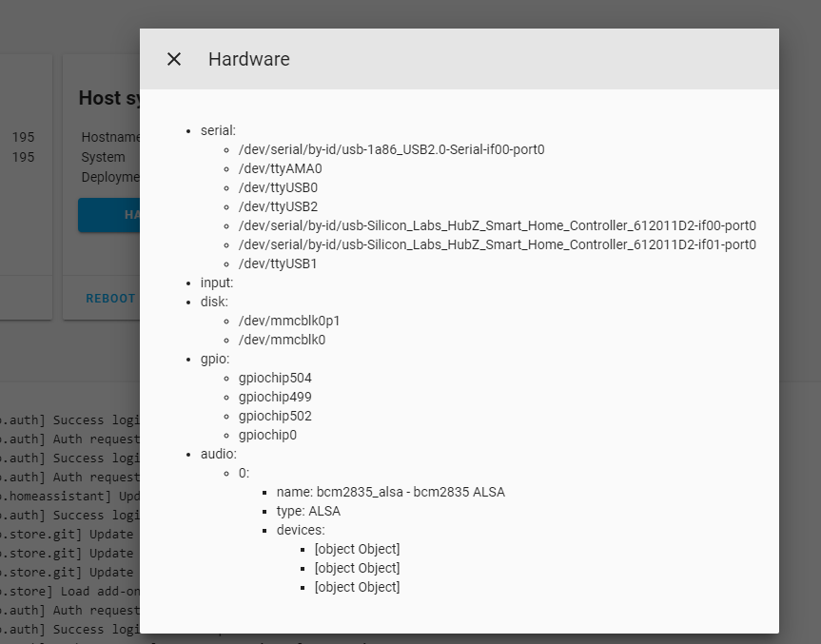Click the Hardware dialog title bar
Image resolution: width=821 pixels, height=644 pixels.
(x=248, y=59)
